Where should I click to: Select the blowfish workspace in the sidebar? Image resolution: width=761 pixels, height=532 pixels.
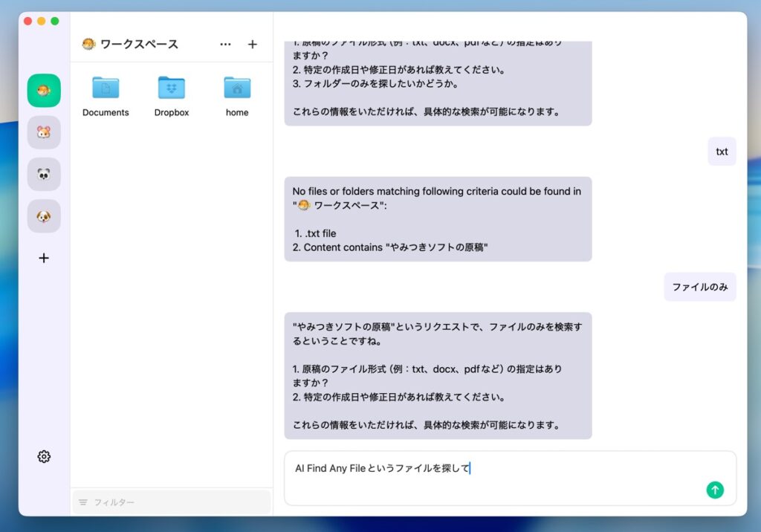(44, 91)
